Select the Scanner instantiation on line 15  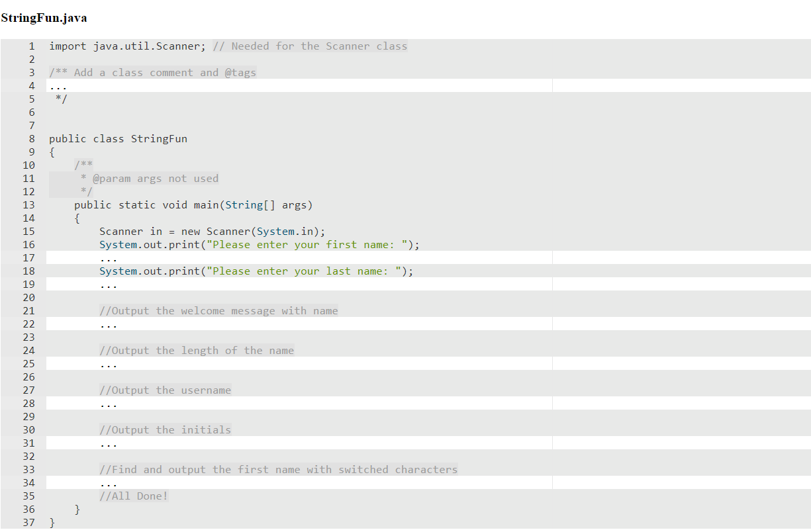tap(212, 231)
